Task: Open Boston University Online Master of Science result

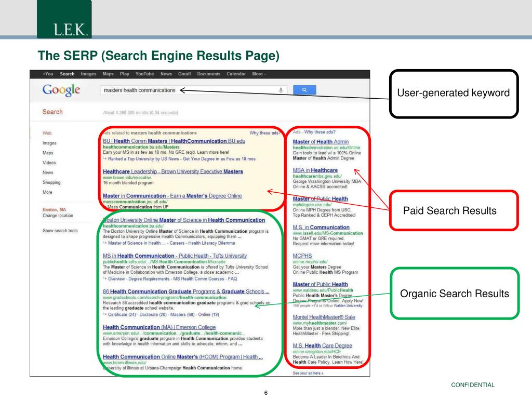Action: (x=184, y=220)
